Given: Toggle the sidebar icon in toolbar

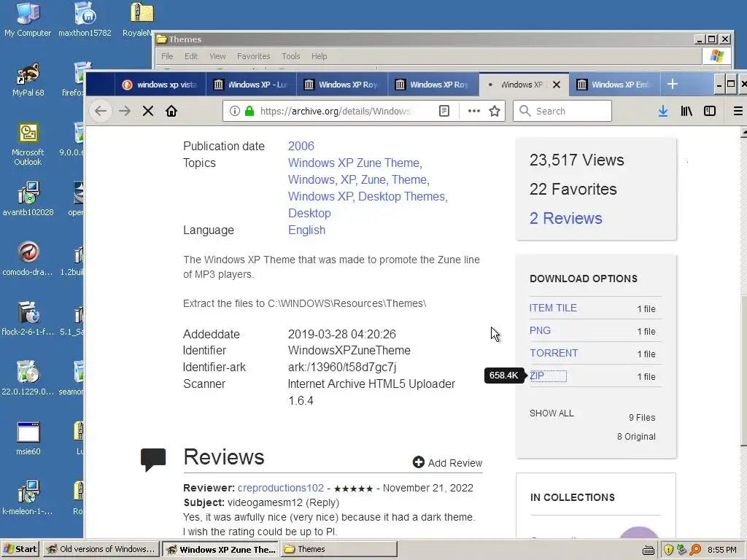Looking at the screenshot, I should click(x=710, y=111).
